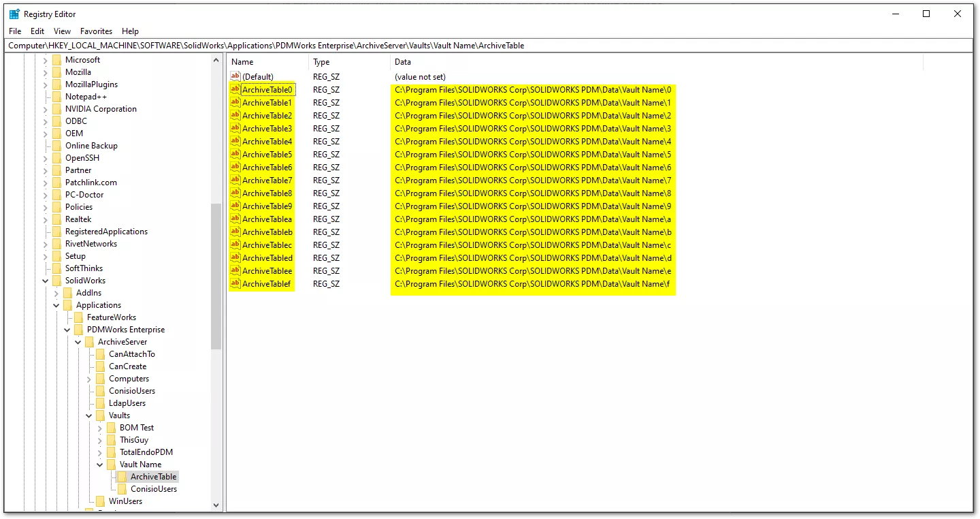
Task: Collapse the Vaults key
Action: (x=89, y=415)
